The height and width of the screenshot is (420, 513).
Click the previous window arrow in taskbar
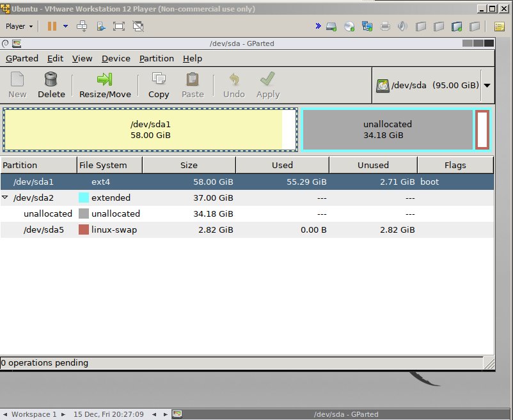154,414
